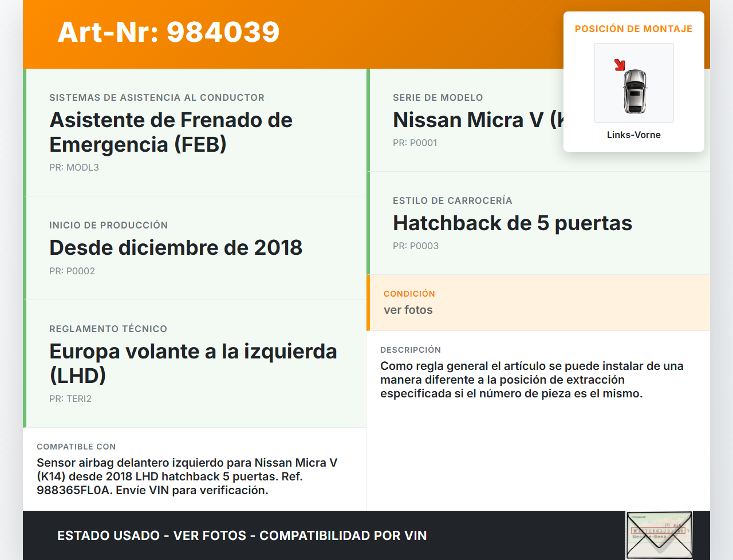Click 'Asistente de Frenado de Emergencia (FEB)'
The height and width of the screenshot is (560, 733).
[x=171, y=132]
